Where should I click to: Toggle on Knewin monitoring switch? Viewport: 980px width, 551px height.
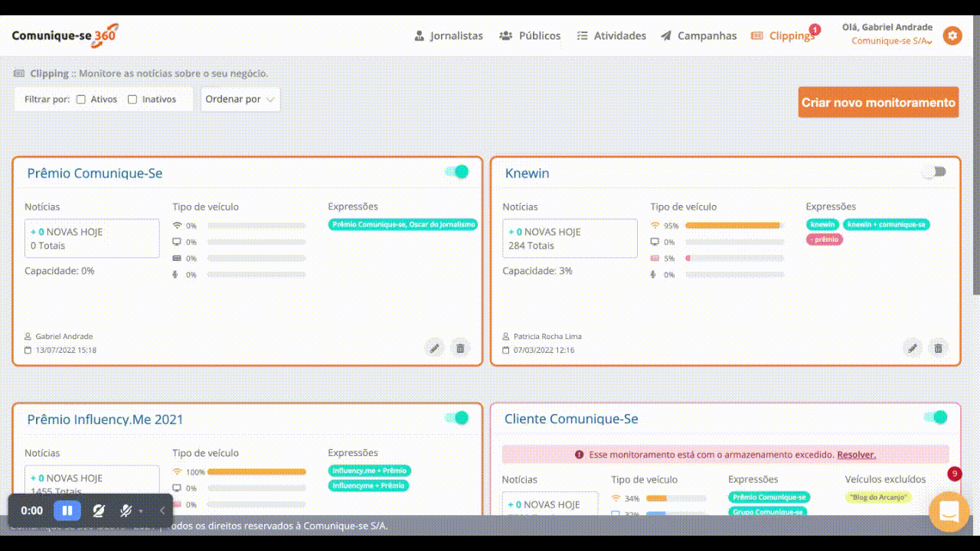pyautogui.click(x=935, y=172)
